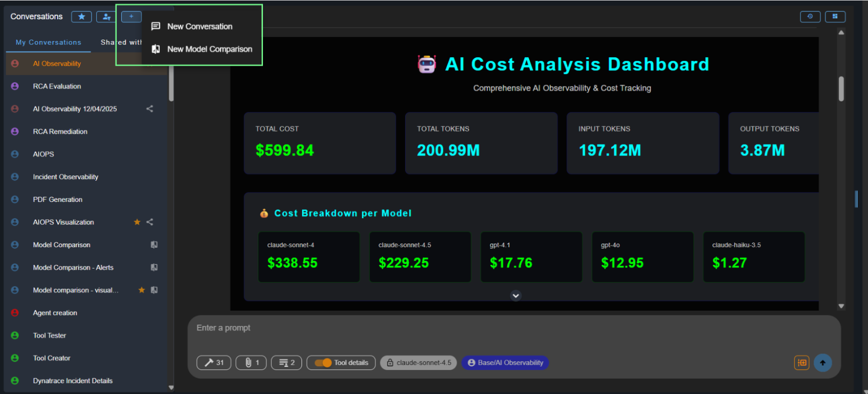
Task: Open the Base/AI Observability agent selector
Action: pos(505,363)
